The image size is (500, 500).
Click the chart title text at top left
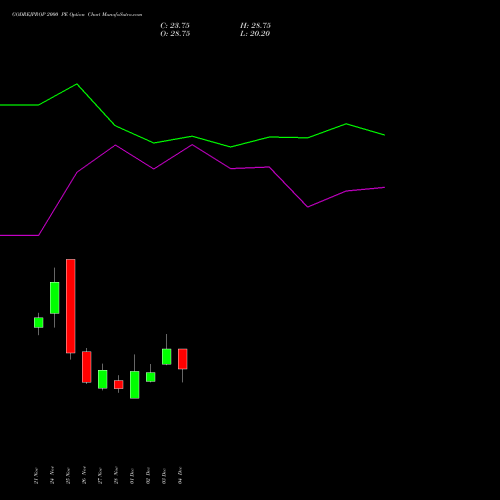[77, 14]
